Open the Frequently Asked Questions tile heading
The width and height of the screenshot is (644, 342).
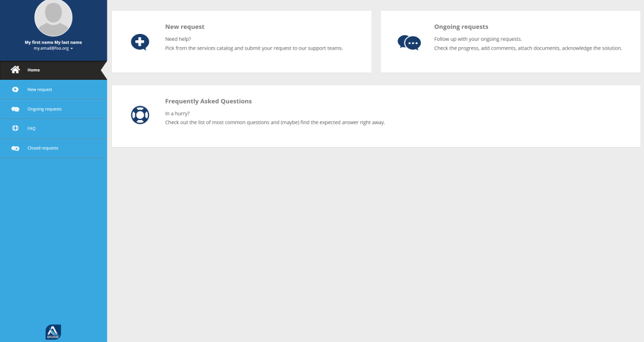(x=208, y=101)
